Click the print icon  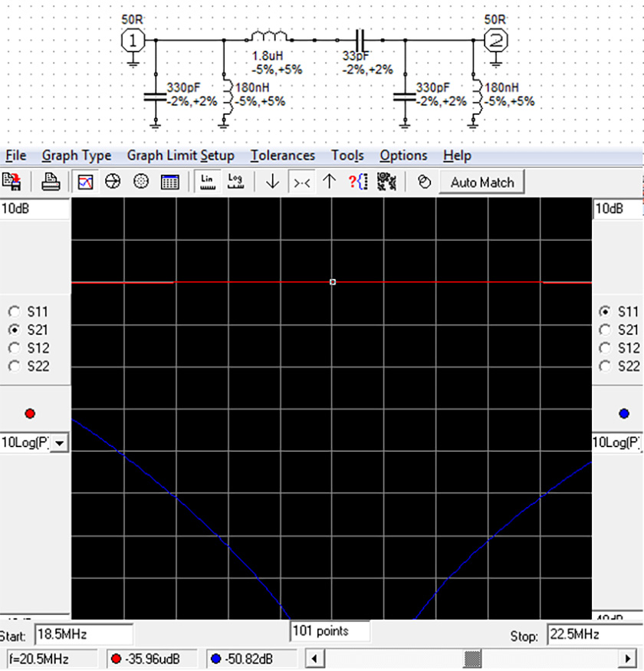point(51,182)
